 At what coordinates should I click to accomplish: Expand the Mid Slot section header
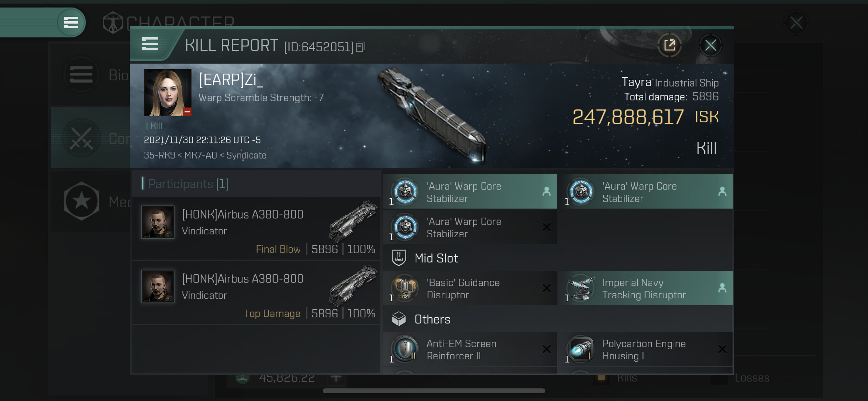tap(436, 258)
